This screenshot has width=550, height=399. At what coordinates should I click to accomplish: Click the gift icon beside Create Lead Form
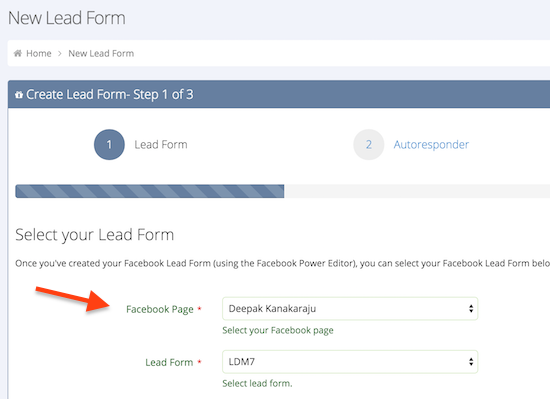pyautogui.click(x=19, y=94)
